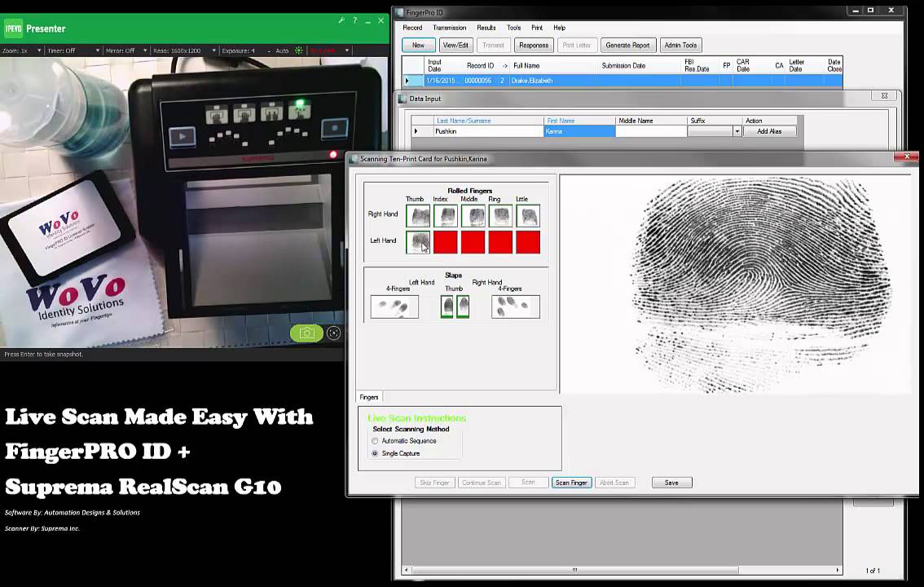Decrease exposure with the minus sign
Screen dimensions: 924x587
pos(269,51)
